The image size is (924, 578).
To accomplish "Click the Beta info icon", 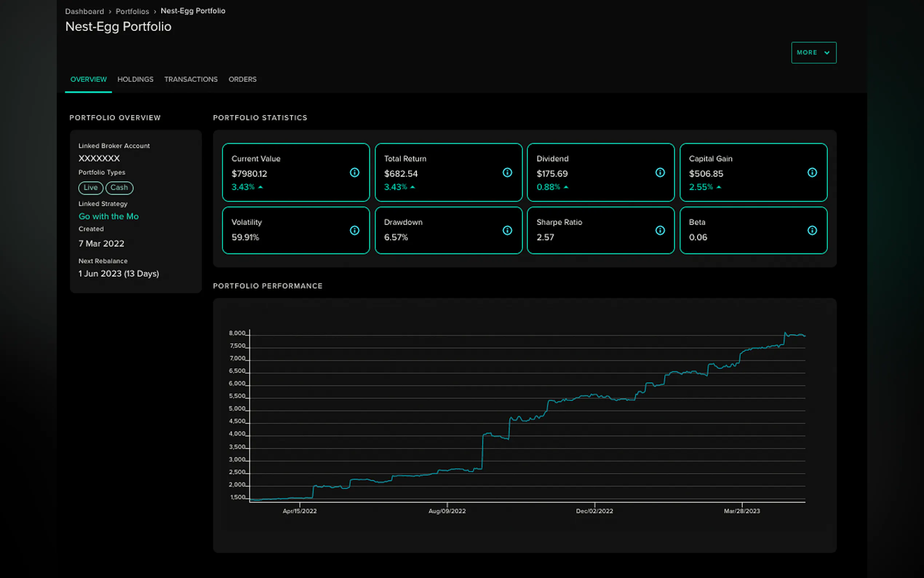I will pyautogui.click(x=812, y=230).
